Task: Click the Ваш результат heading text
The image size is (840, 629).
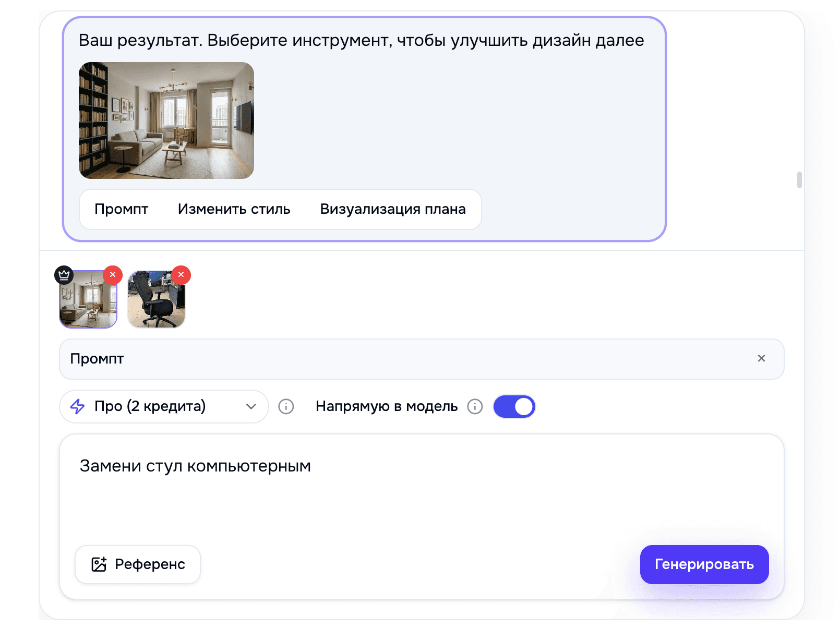Action: (362, 40)
